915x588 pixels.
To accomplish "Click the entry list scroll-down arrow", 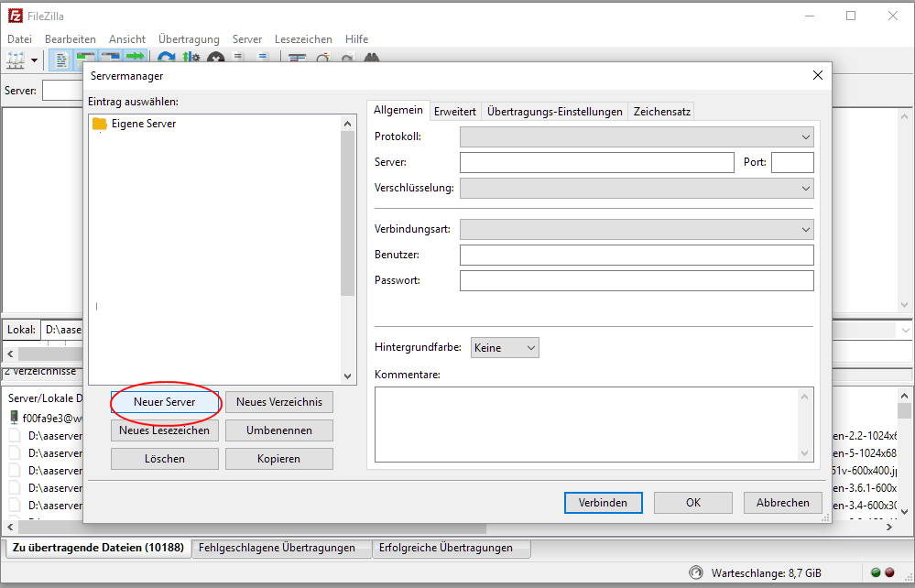I will (348, 376).
